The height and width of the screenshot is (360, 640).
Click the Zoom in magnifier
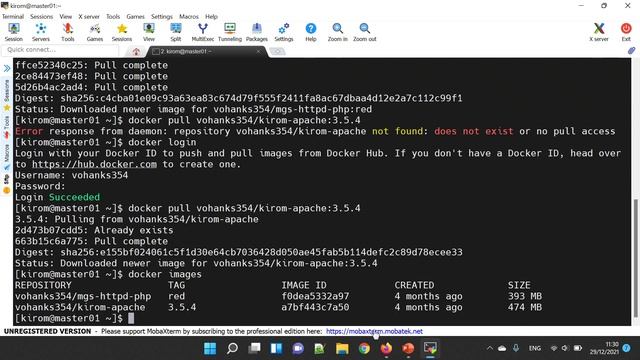pos(338,32)
